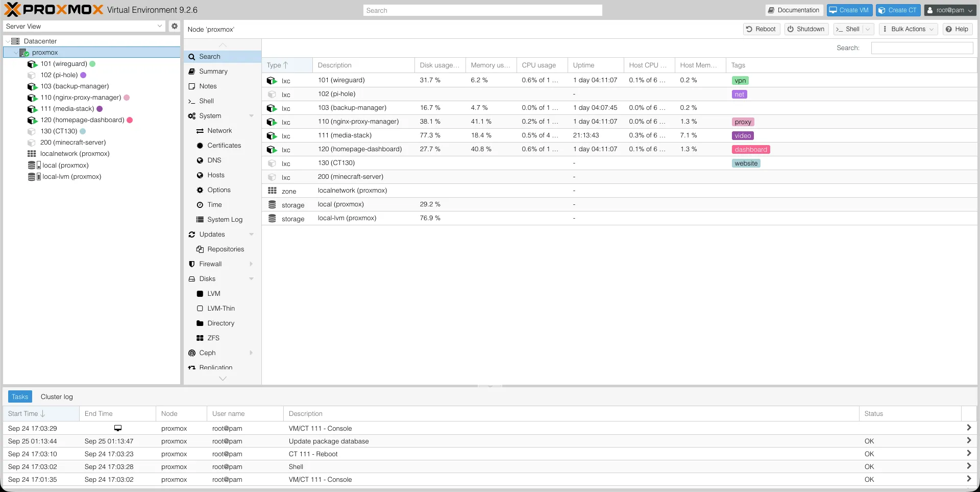Open the Server View dropdown

click(x=160, y=26)
